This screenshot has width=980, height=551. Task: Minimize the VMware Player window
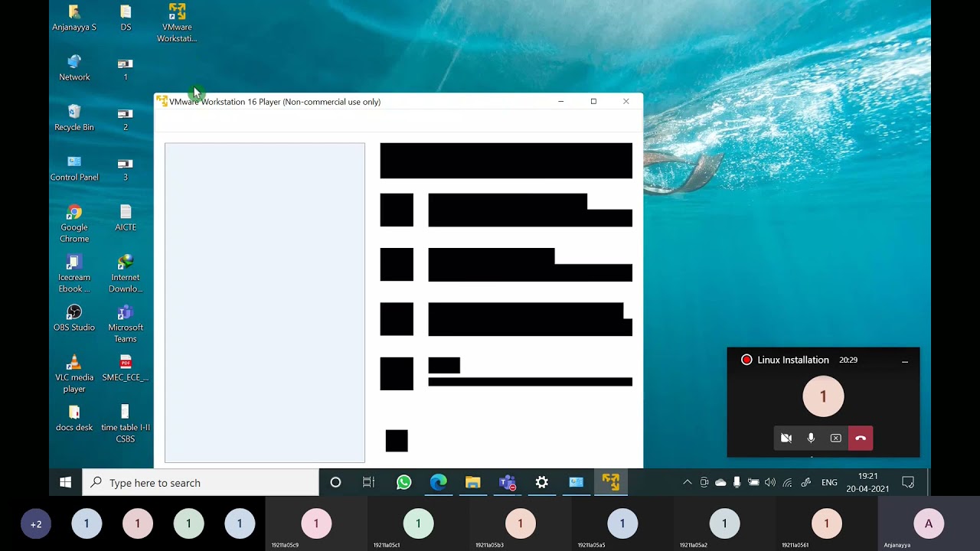point(560,101)
